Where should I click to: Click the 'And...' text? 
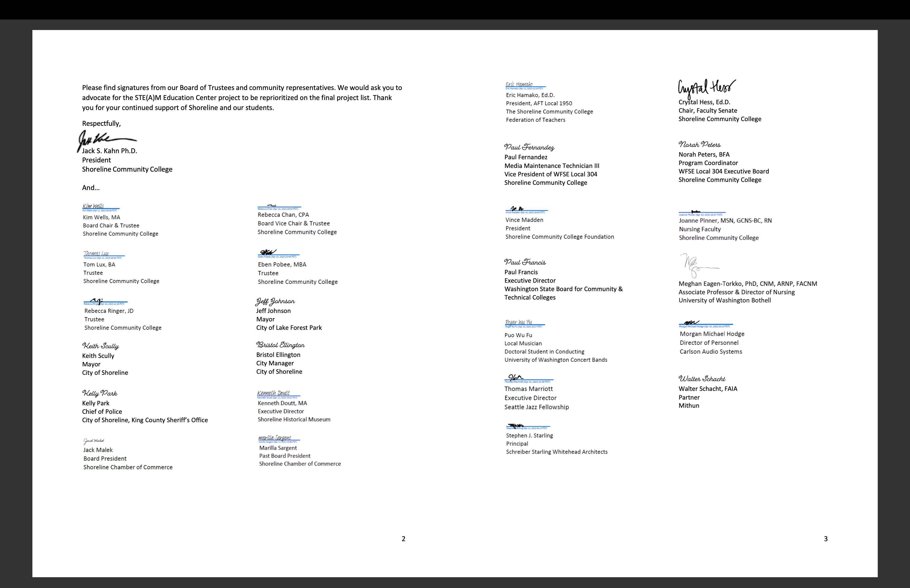[x=91, y=187]
